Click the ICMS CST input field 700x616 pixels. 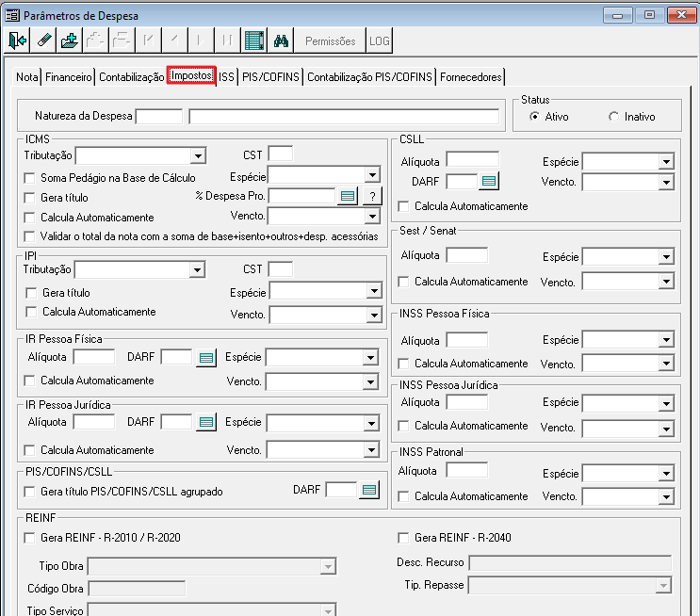pos(281,154)
